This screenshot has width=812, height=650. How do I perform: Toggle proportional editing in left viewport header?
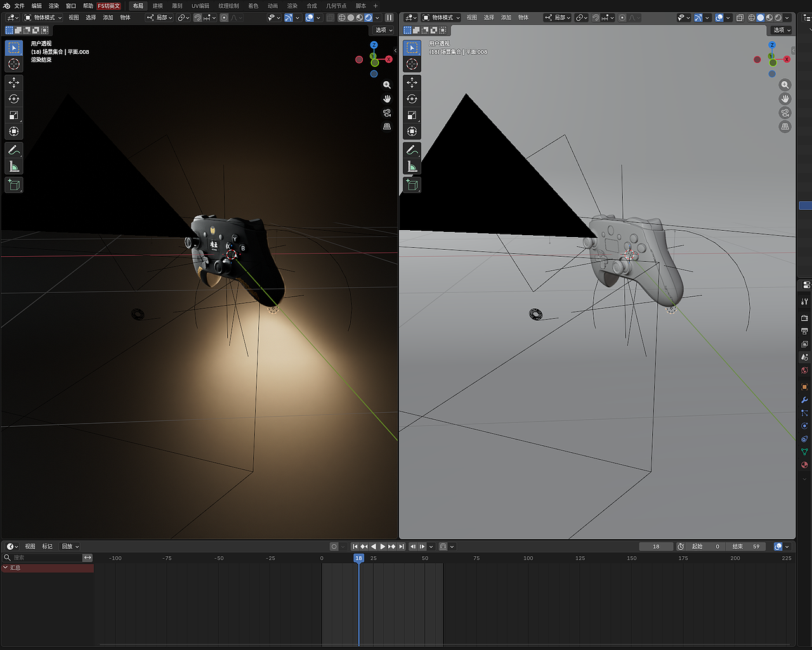224,18
